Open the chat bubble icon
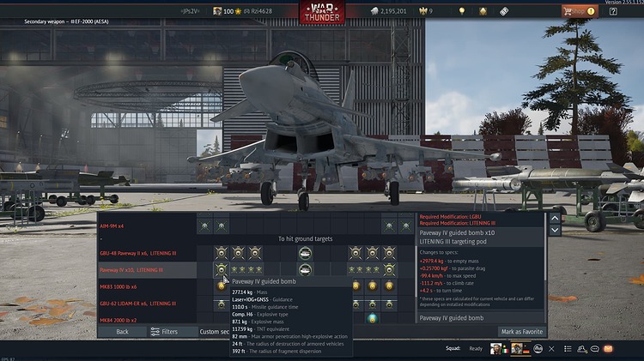The height and width of the screenshot is (361, 644). 595,349
